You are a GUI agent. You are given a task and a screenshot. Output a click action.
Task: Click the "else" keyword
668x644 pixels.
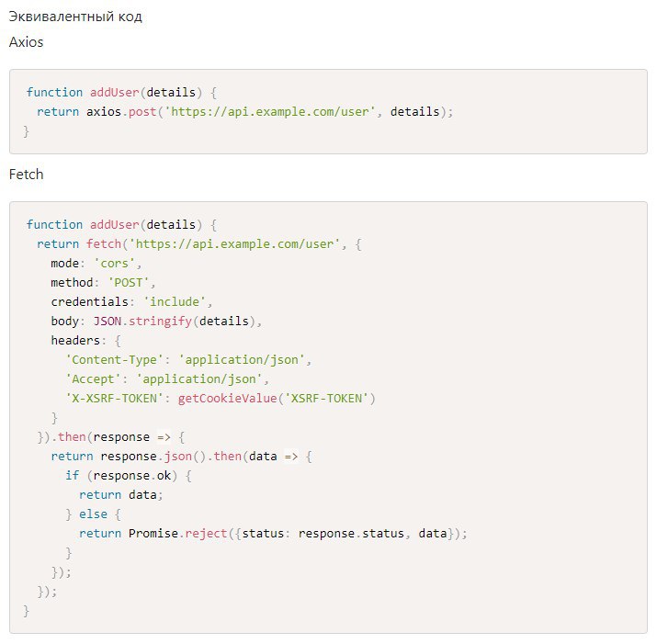(93, 514)
